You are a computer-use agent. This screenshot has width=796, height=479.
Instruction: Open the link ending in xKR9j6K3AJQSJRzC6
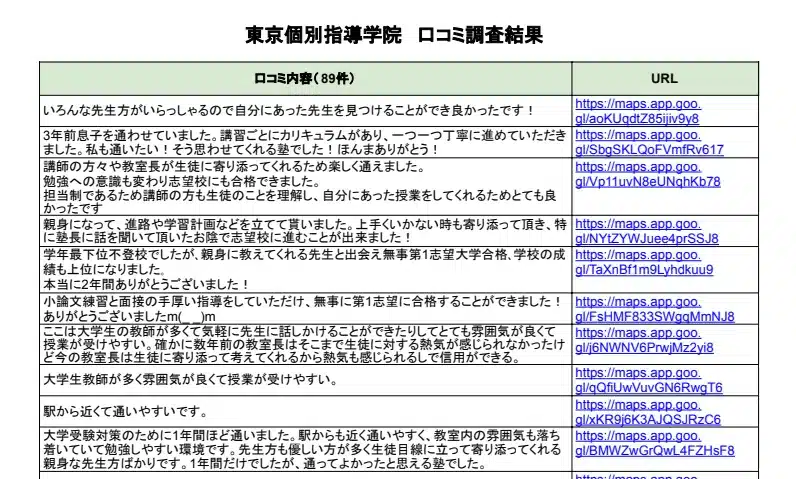(648, 412)
